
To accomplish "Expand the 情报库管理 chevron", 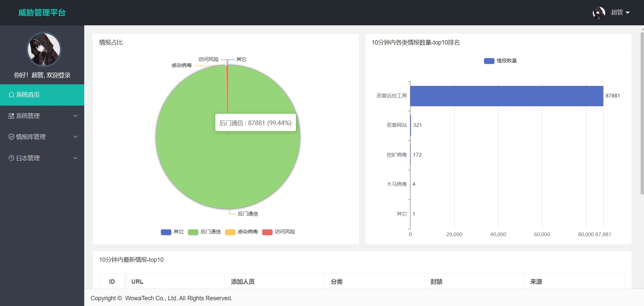I will 75,137.
